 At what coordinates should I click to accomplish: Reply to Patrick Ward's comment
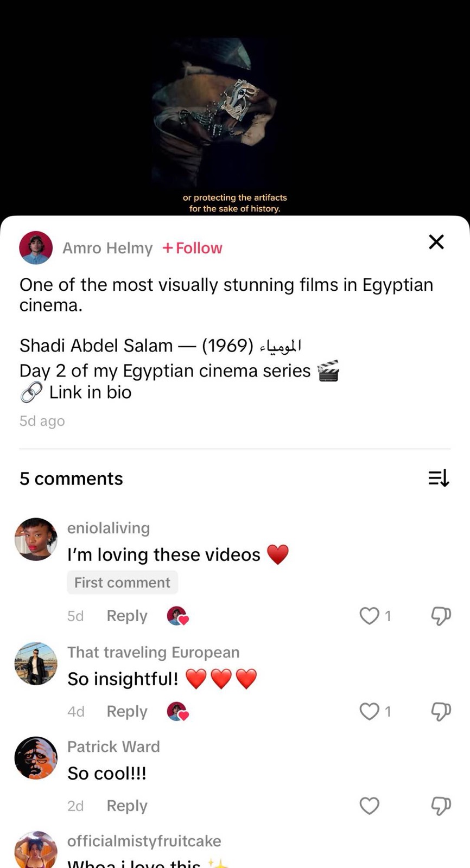tap(127, 806)
